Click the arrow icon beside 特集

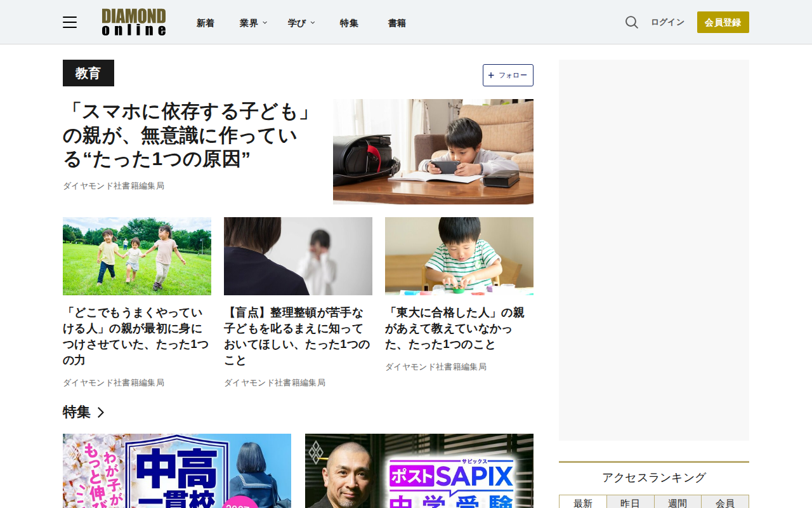coord(101,413)
